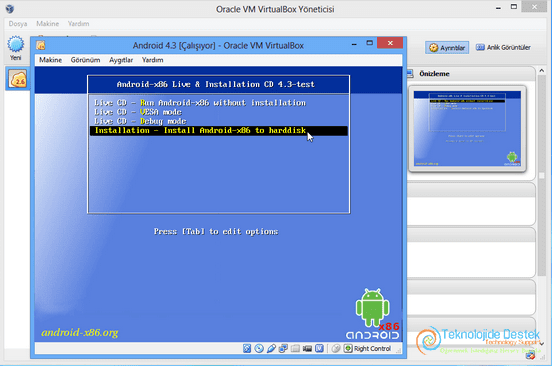Click the Anlık Görüntüler button
The image size is (552, 366).
[503, 47]
